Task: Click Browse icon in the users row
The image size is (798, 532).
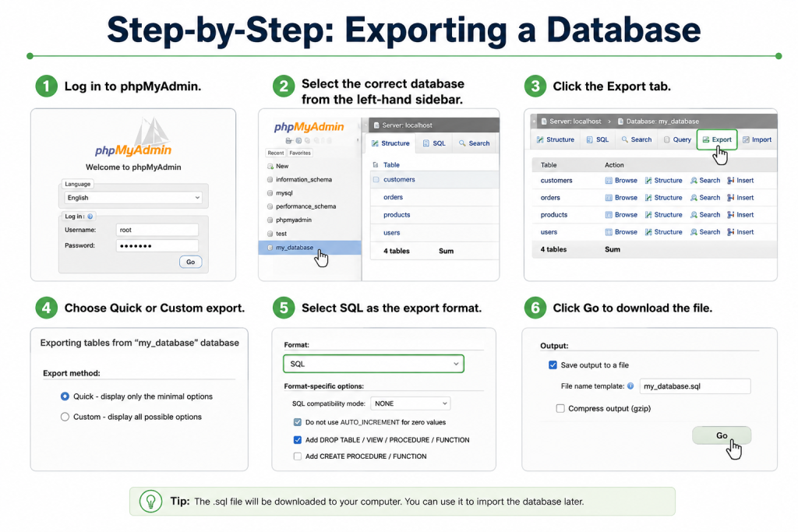Action: pyautogui.click(x=608, y=232)
